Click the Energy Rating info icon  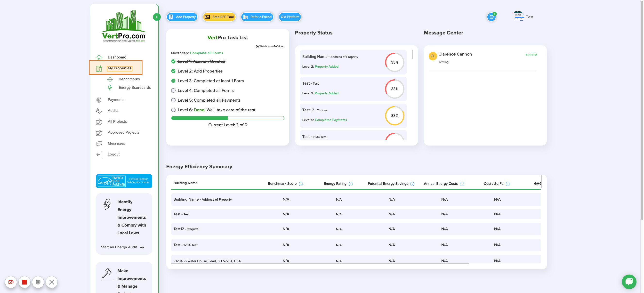click(351, 184)
